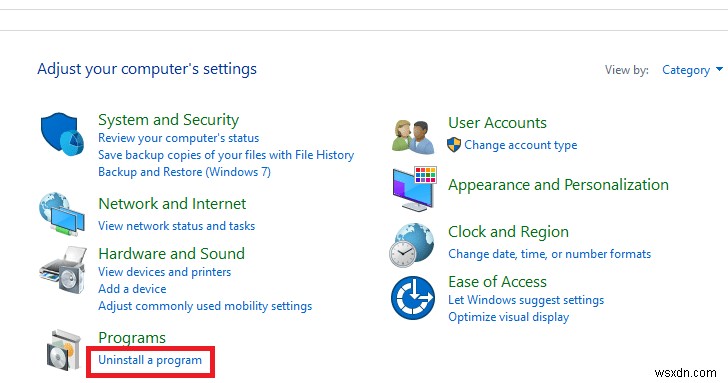Screen dimensions: 728x383
Task: Click Add a device link
Action: click(132, 289)
